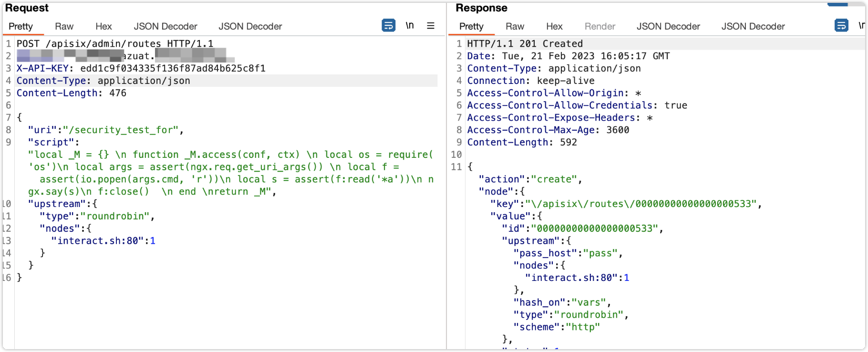Open Response JSON Decoder tab farthest from Render

753,27
